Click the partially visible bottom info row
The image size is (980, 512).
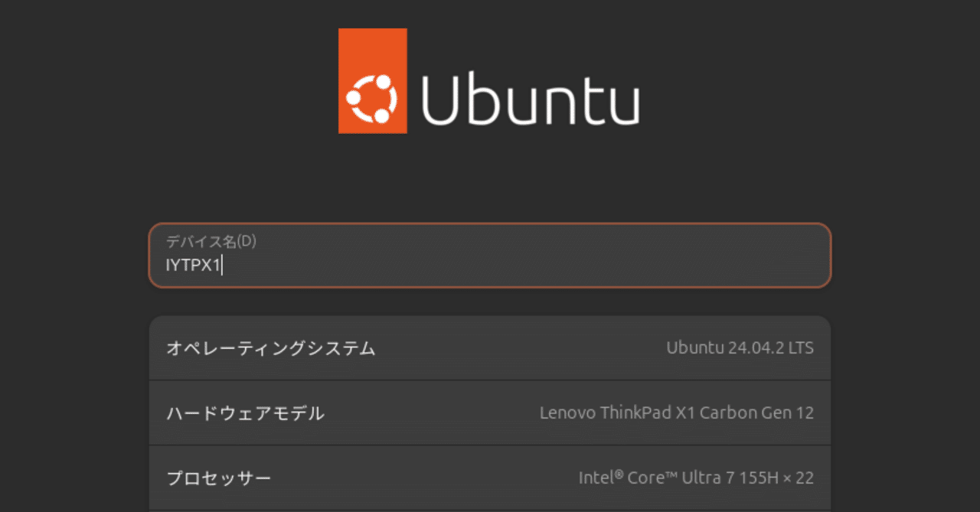tap(490, 507)
